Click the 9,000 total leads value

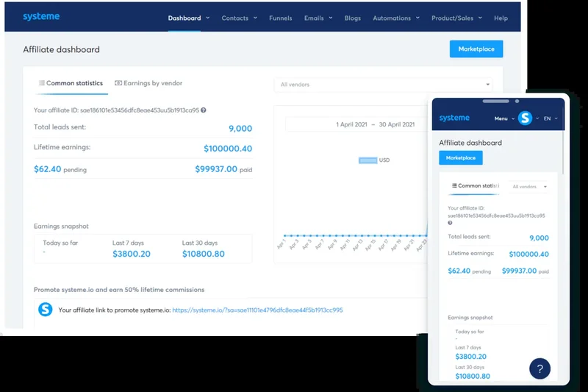(240, 128)
